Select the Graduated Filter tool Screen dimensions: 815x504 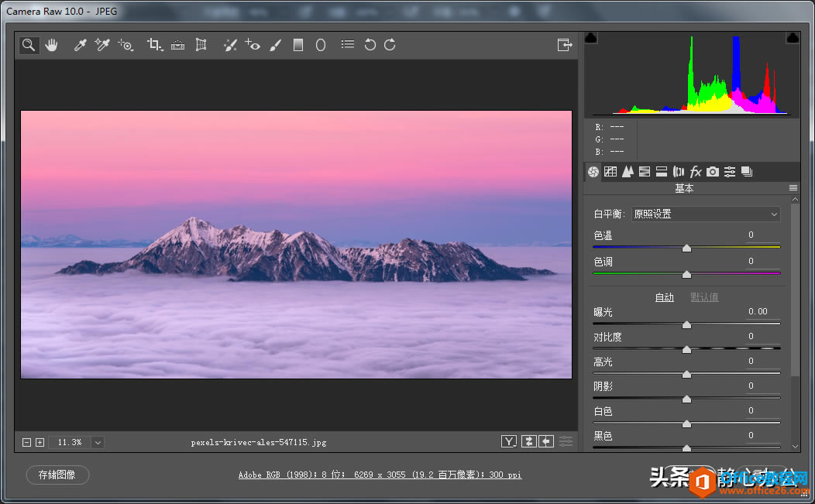(x=297, y=45)
